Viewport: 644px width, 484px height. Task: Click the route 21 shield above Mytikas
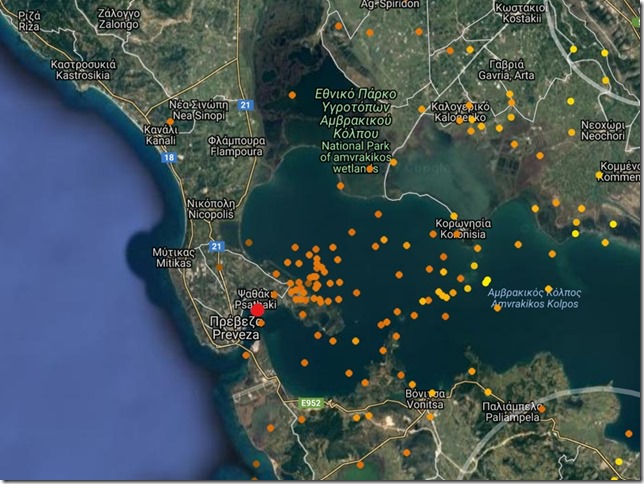point(216,246)
